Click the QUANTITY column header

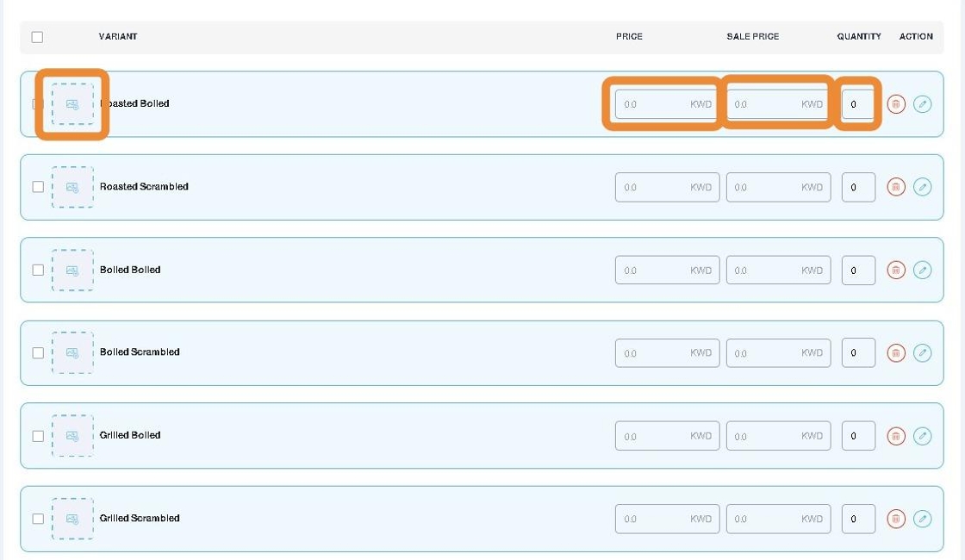[x=859, y=36]
